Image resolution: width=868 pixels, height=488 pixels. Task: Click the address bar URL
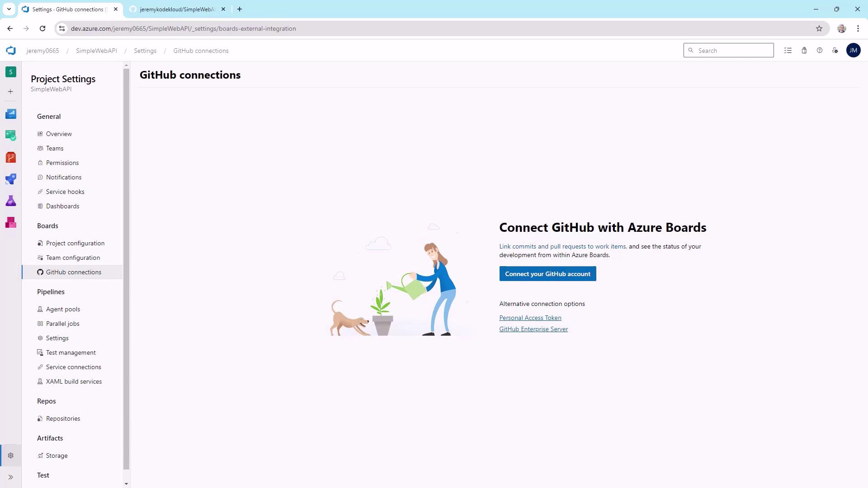(183, 28)
